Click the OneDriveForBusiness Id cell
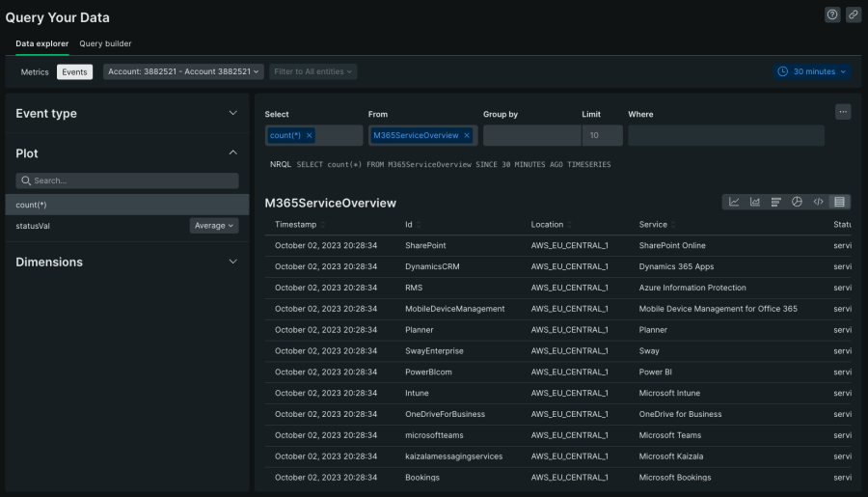Viewport: 868px width, 497px height. click(x=445, y=414)
